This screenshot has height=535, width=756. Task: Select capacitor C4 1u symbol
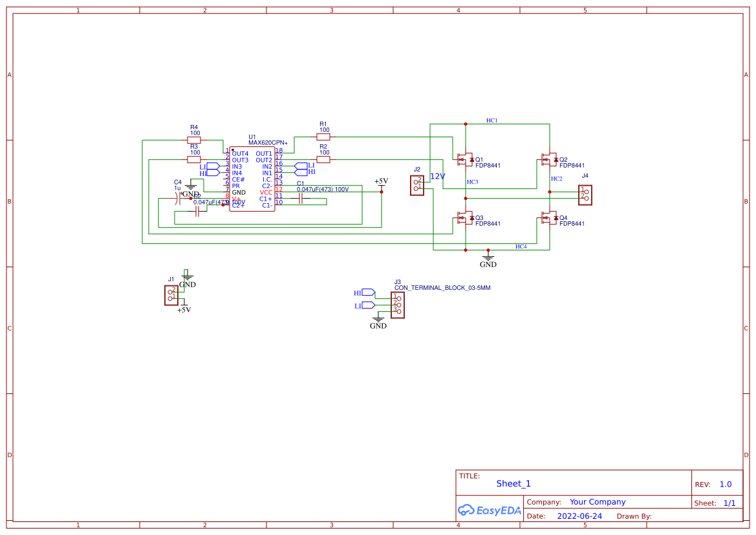(x=178, y=199)
